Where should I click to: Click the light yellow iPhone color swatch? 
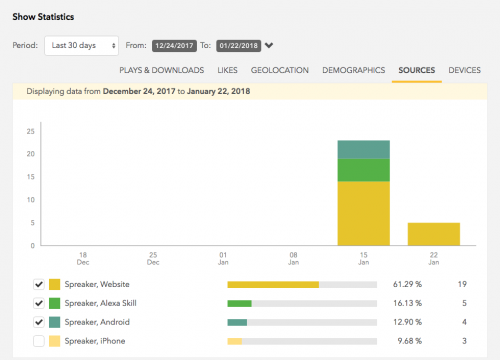tap(55, 341)
